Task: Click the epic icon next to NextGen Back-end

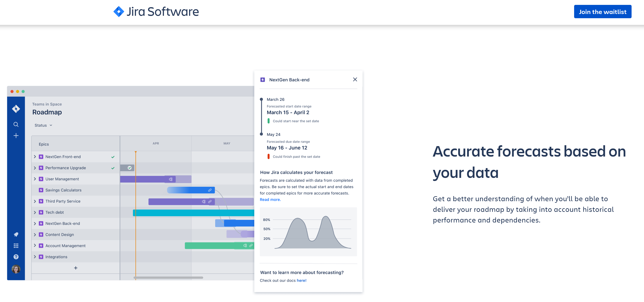Action: [41, 223]
